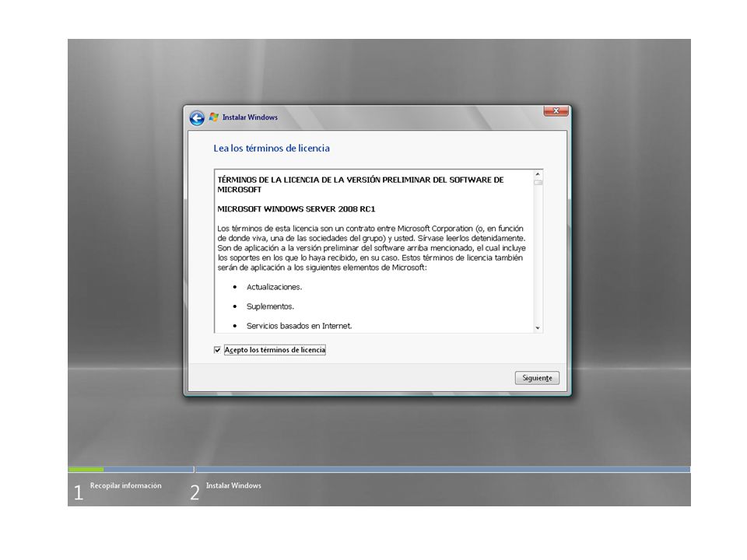The height and width of the screenshot is (560, 747).
Task: Click the Instalar Windows step label at bottom
Action: coord(233,485)
